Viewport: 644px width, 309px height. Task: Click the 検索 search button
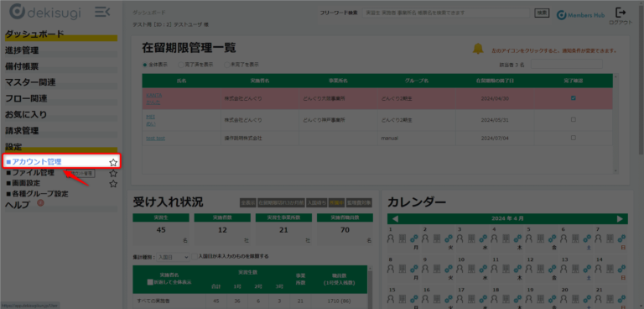[542, 13]
